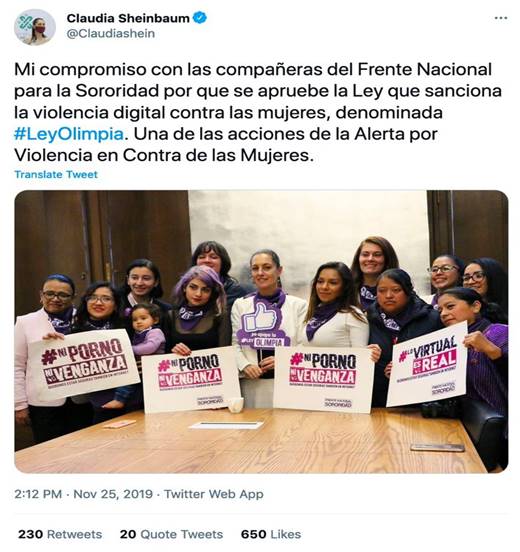Open the #LeyOlimpia hashtag
Screen dimensions: 520x552
(69, 134)
